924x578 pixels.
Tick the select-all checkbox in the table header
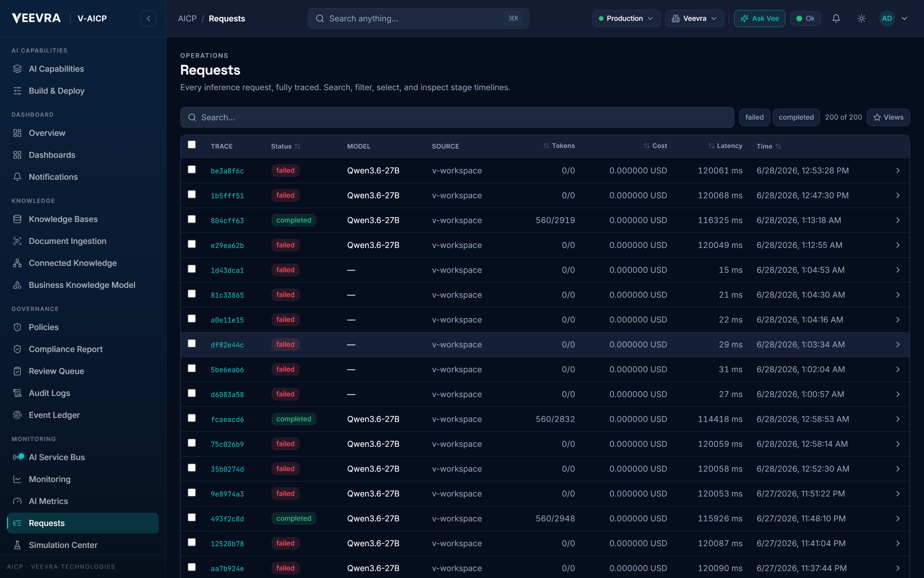(192, 144)
